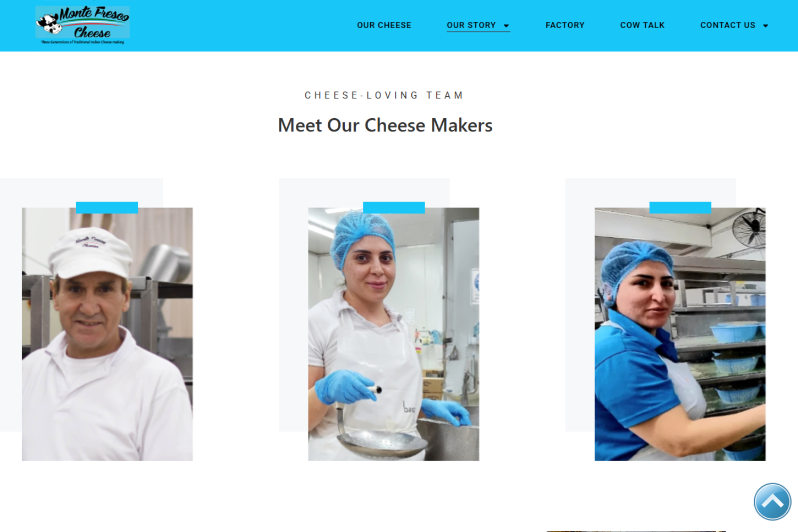This screenshot has width=798, height=532.
Task: Expand the OUR STORY dropdown arrow
Action: pyautogui.click(x=506, y=26)
